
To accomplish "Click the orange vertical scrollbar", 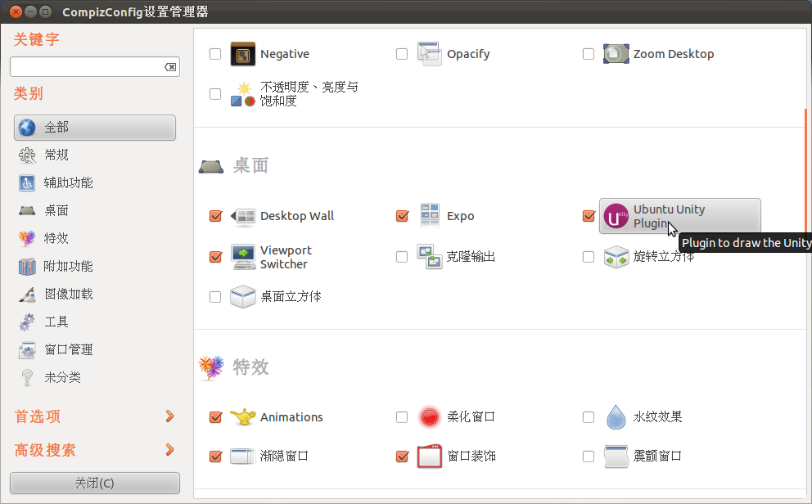I will click(x=805, y=171).
